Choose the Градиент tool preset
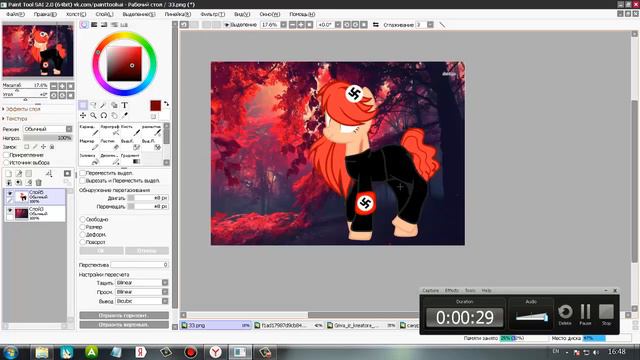Image resolution: width=640 pixels, height=360 pixels. point(131,159)
